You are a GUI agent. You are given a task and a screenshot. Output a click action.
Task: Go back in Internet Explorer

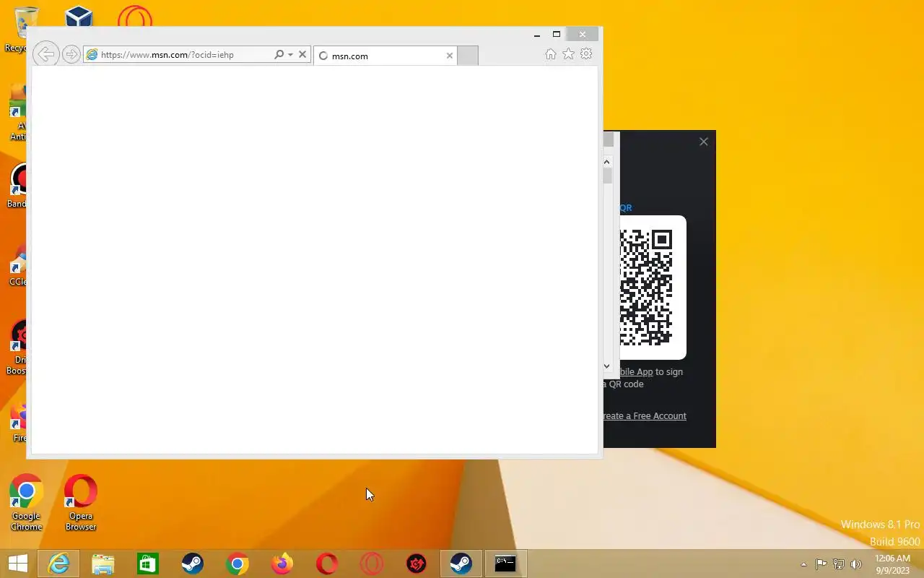pyautogui.click(x=45, y=54)
